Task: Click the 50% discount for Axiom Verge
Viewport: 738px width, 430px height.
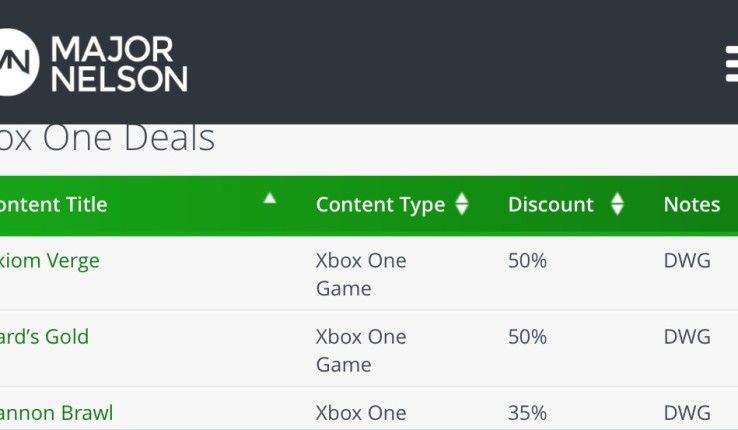Action: tap(527, 261)
